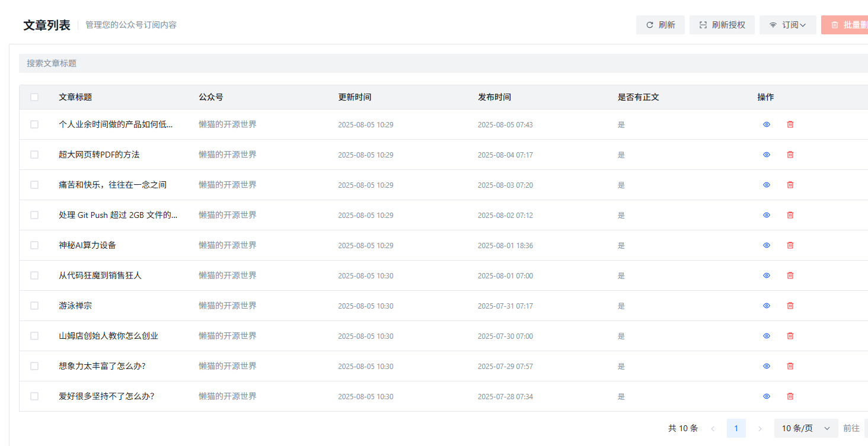Open the 10 条/页 page size selector
This screenshot has height=446, width=868.
point(806,428)
